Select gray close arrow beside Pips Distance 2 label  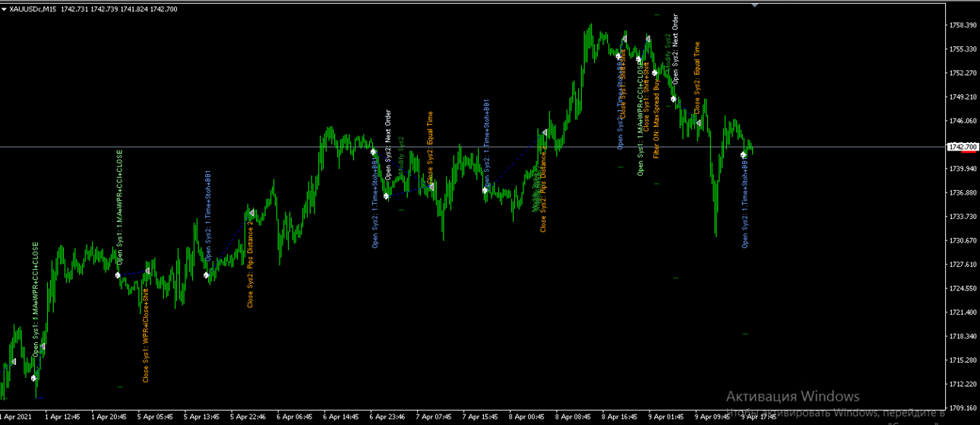tap(250, 214)
